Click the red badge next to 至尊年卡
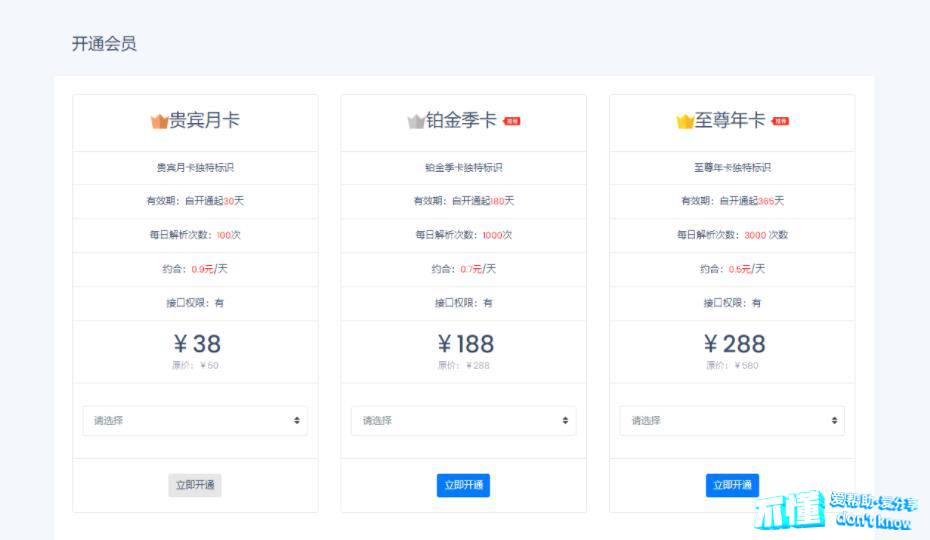Image resolution: width=930 pixels, height=540 pixels. 780,121
